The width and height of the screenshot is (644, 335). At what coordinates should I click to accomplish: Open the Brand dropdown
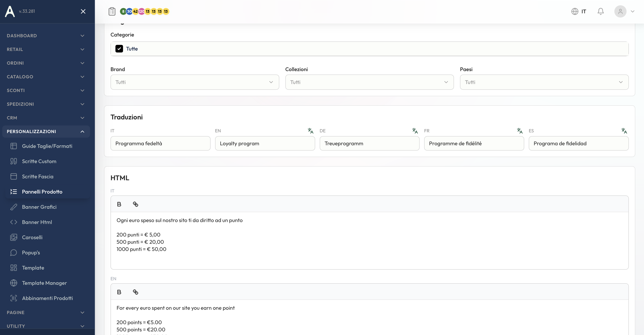195,82
